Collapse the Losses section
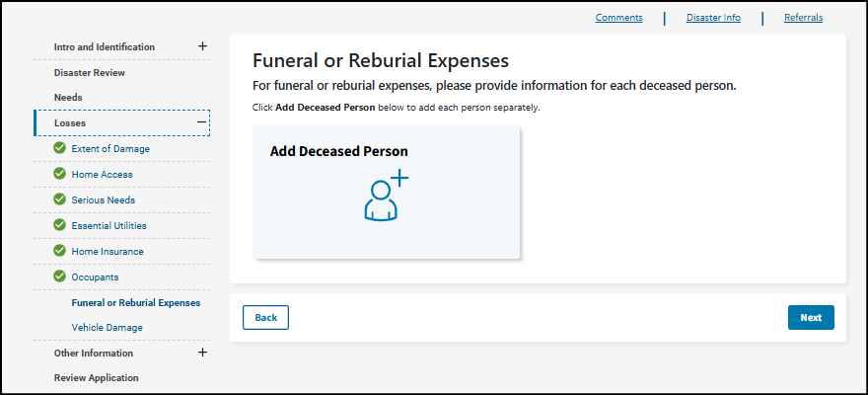 [202, 122]
